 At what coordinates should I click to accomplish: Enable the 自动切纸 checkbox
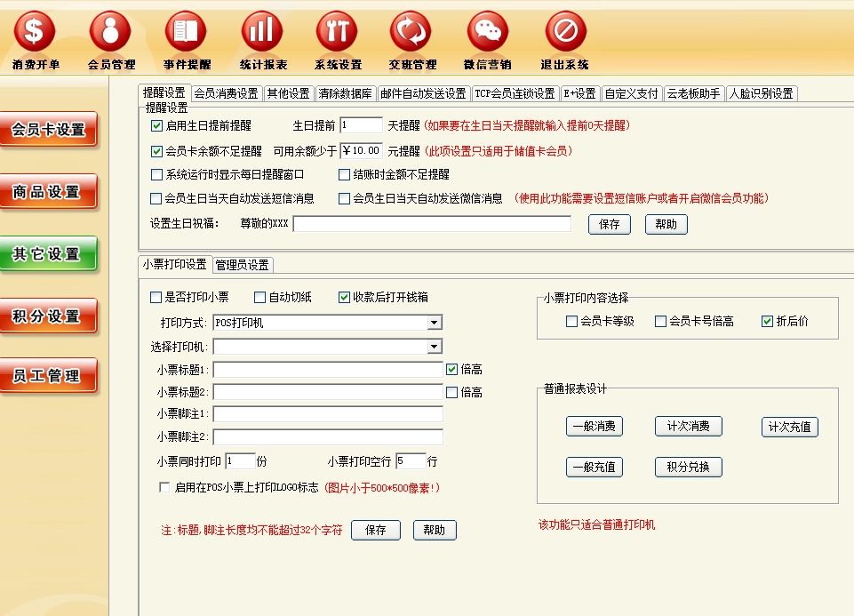(260, 298)
